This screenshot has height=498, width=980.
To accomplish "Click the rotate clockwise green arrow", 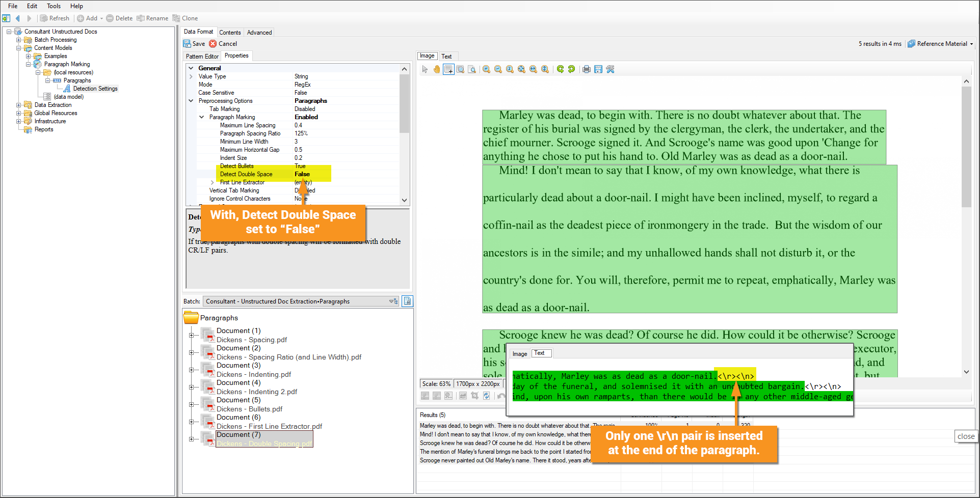I will (x=560, y=69).
